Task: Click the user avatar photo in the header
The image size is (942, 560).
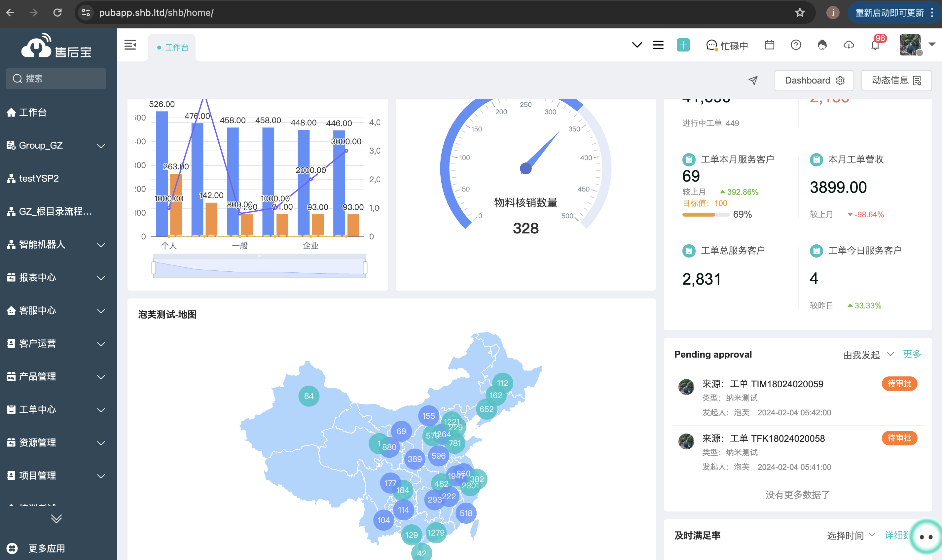Action: click(910, 45)
